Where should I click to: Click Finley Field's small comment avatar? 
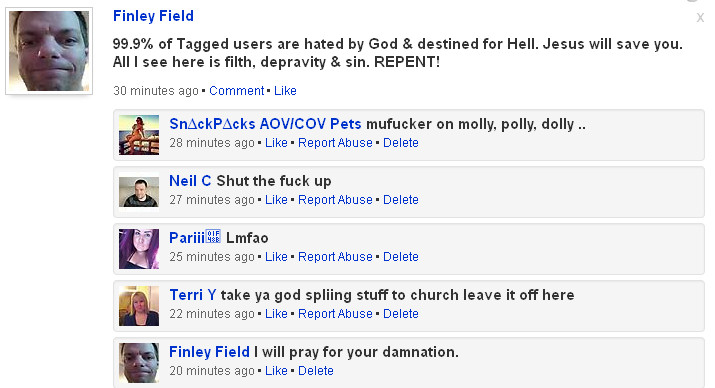(x=139, y=363)
